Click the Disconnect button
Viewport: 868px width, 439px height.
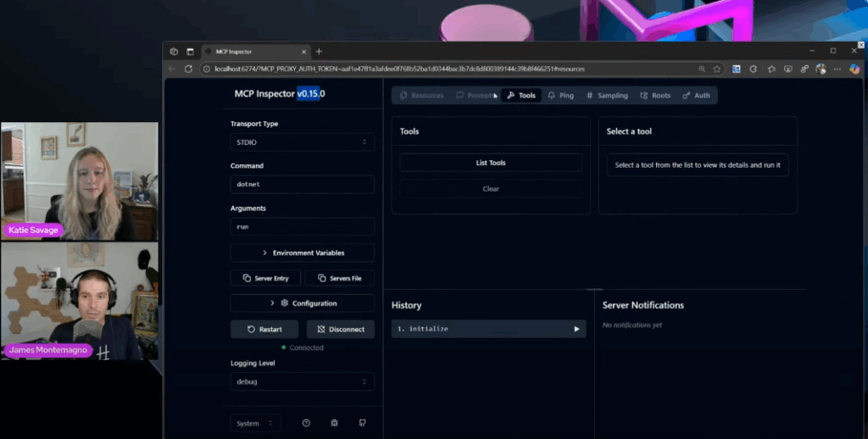click(x=340, y=329)
